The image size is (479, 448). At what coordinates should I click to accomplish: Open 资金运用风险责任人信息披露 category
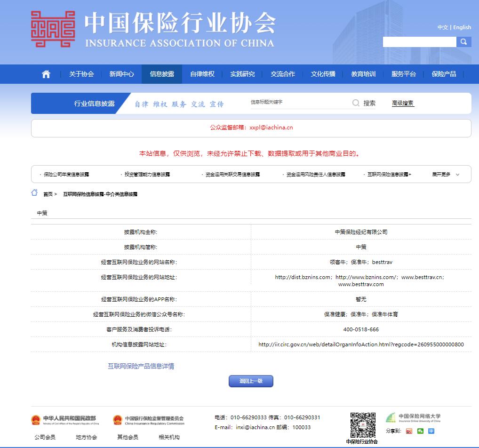tap(316, 174)
